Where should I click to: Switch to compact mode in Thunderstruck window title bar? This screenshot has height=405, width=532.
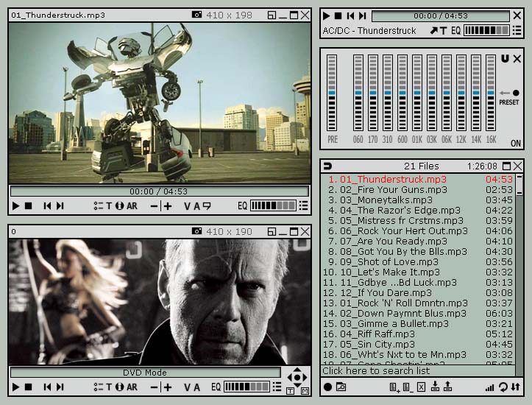click(x=272, y=15)
